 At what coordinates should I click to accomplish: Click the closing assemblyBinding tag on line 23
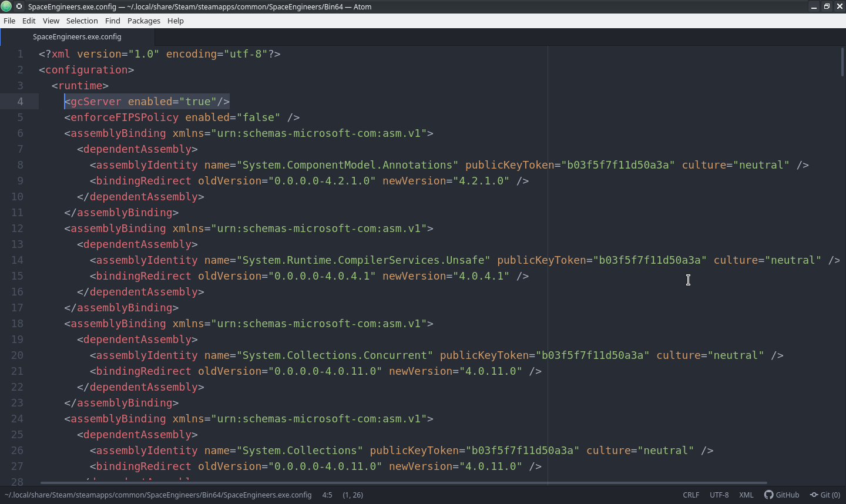tap(122, 403)
